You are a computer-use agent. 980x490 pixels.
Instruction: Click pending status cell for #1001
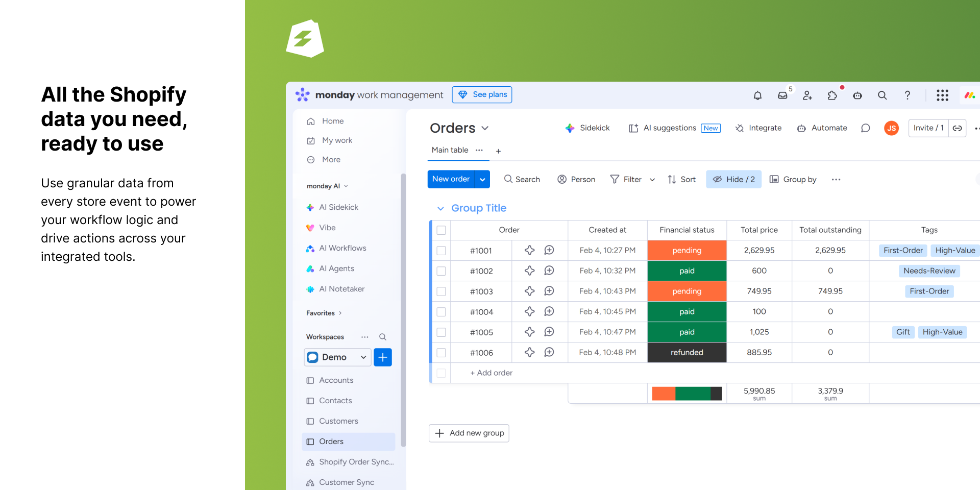687,250
